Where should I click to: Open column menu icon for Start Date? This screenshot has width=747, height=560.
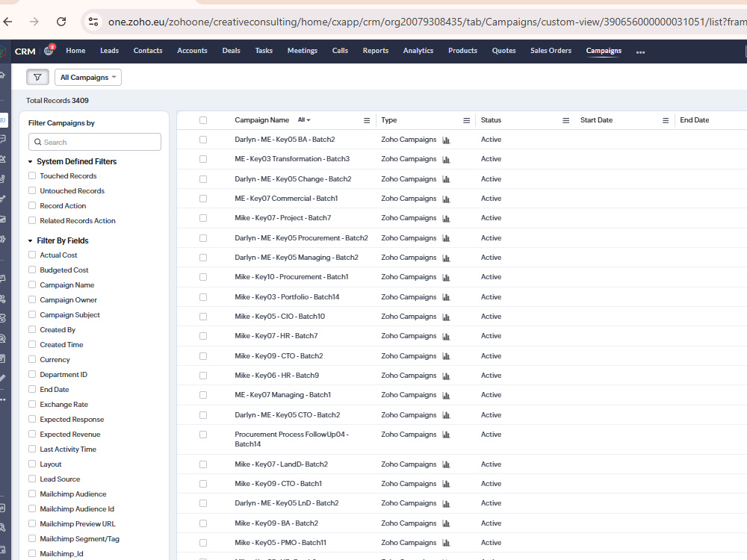pos(666,120)
